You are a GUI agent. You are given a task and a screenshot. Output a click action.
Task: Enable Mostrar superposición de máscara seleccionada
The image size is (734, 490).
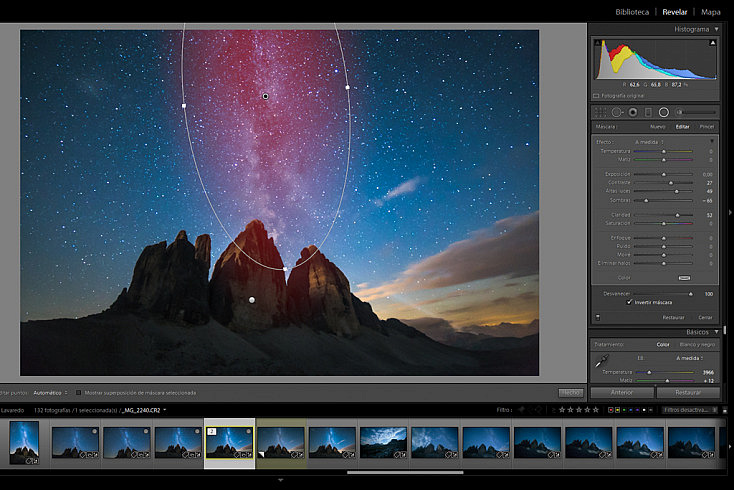(78, 393)
